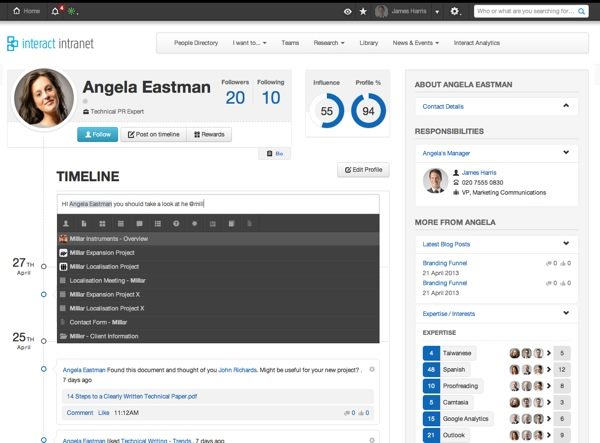Endorse the Proofreading expertise badge 10
Viewport: 600px width, 443px height.
click(x=431, y=386)
